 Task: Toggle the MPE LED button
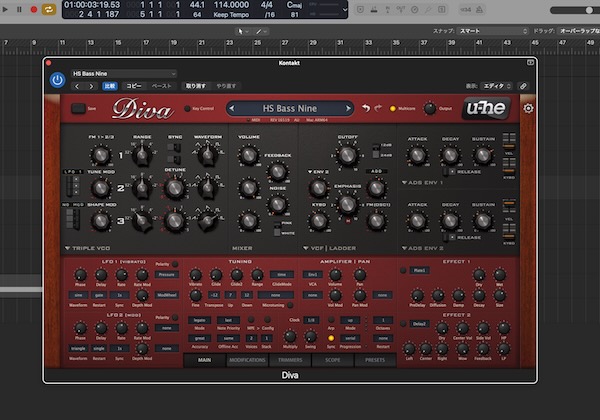click(251, 319)
